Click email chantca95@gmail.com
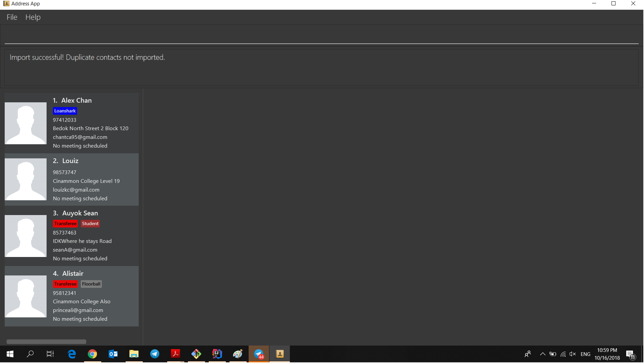 click(80, 137)
